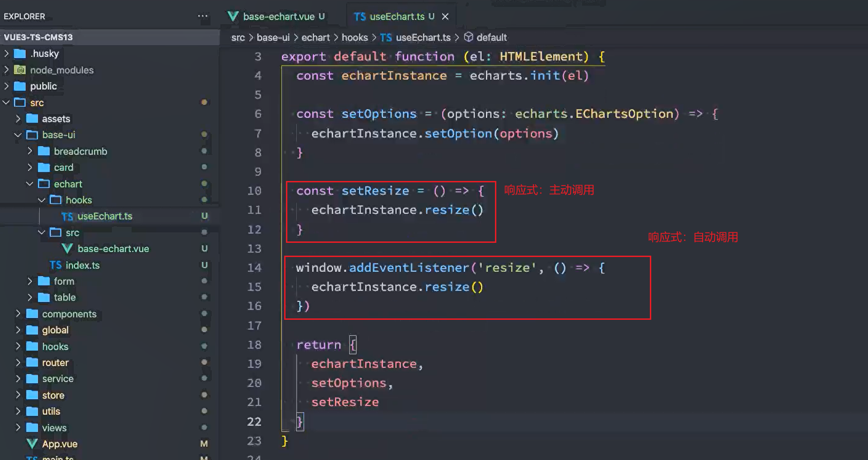Click breadcrumb file 'useEchart.ts'
Image resolution: width=868 pixels, height=460 pixels.
[x=423, y=38]
